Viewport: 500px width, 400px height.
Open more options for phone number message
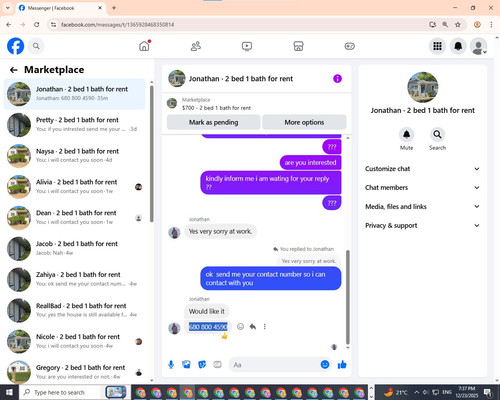tap(265, 326)
